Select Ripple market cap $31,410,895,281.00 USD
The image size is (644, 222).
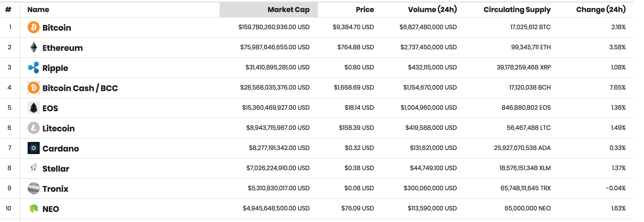278,67
